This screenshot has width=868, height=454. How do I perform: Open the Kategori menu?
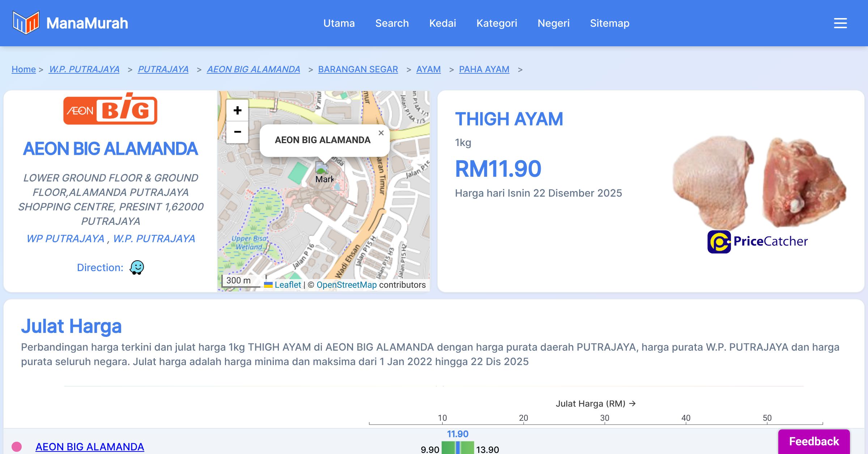point(497,23)
